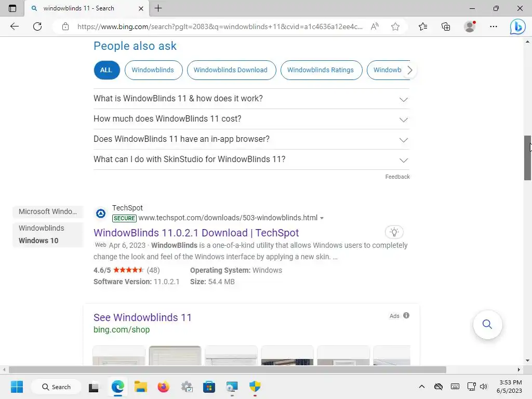532x399 pixels.
Task: Show hidden tray icons chevron
Action: 422,387
